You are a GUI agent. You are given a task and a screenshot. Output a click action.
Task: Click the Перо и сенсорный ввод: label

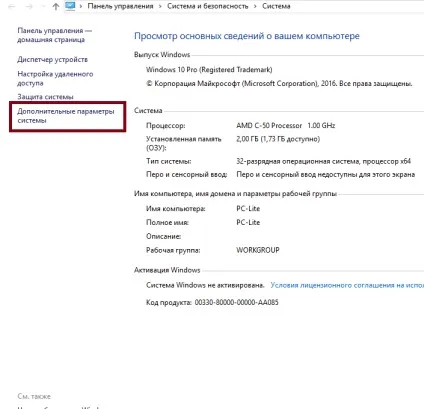pyautogui.click(x=187, y=175)
